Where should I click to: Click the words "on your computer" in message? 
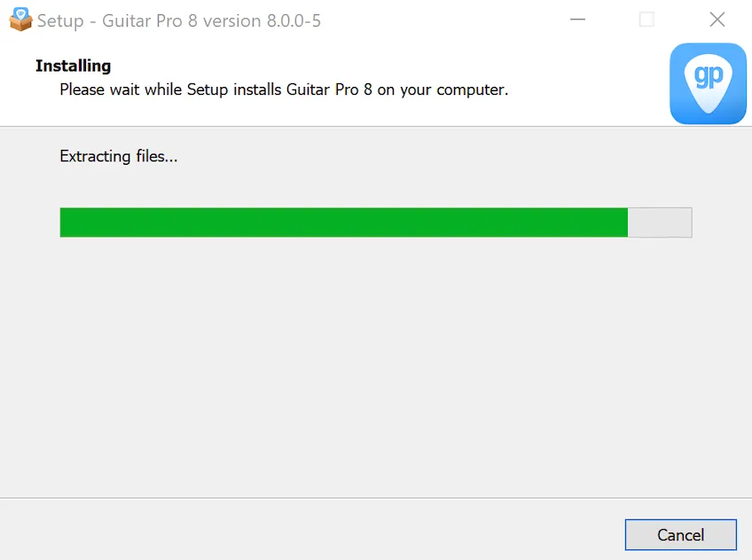(443, 89)
